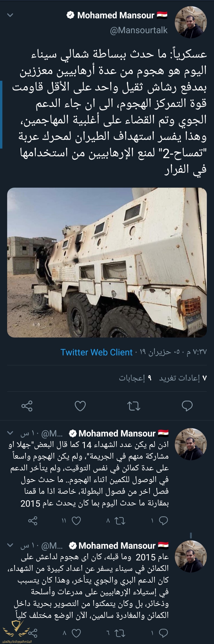Retweet the last tweet with 6 retweets
The image size is (214, 644).
click(120, 633)
